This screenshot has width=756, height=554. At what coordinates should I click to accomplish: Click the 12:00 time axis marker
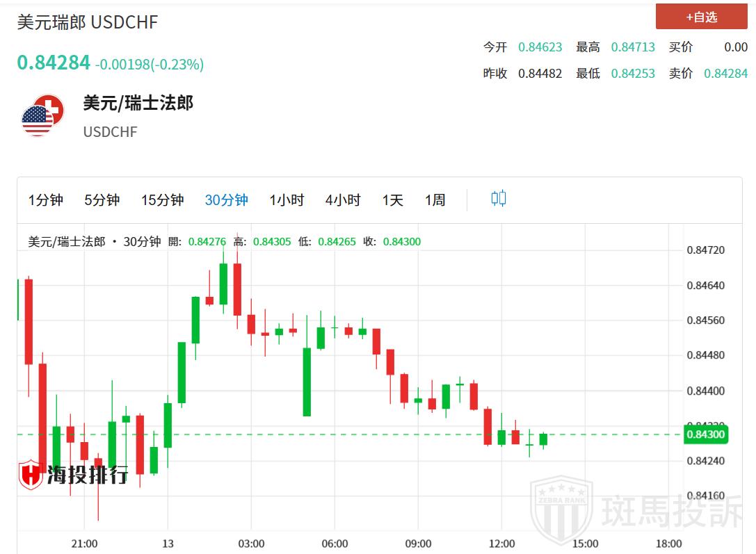501,544
